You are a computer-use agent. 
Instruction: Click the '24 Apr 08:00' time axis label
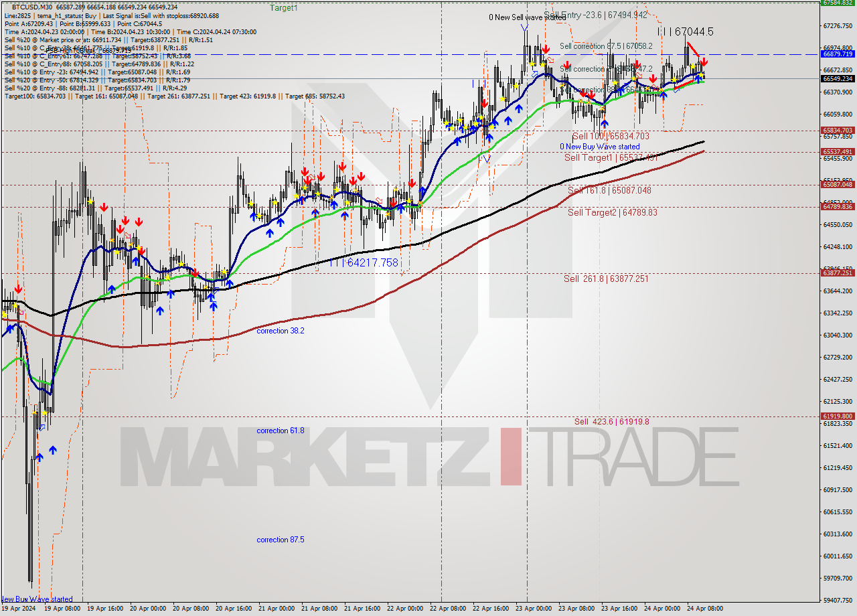(704, 609)
